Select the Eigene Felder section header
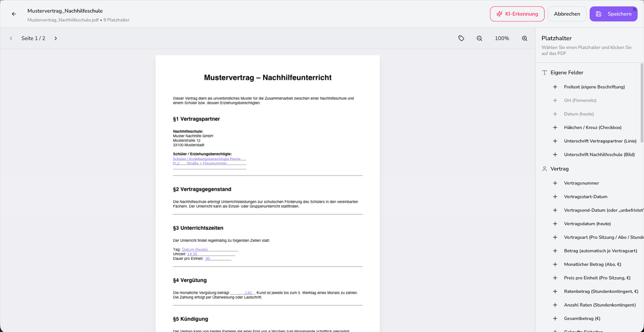Image resolution: width=644 pixels, height=332 pixels. pyautogui.click(x=567, y=73)
